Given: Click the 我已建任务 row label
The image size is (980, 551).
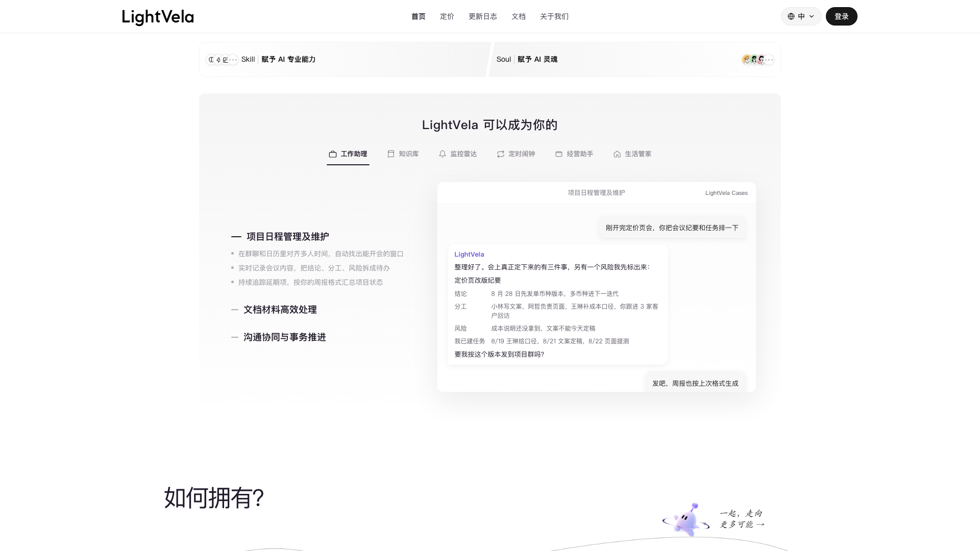Looking at the screenshot, I should pyautogui.click(x=470, y=341).
